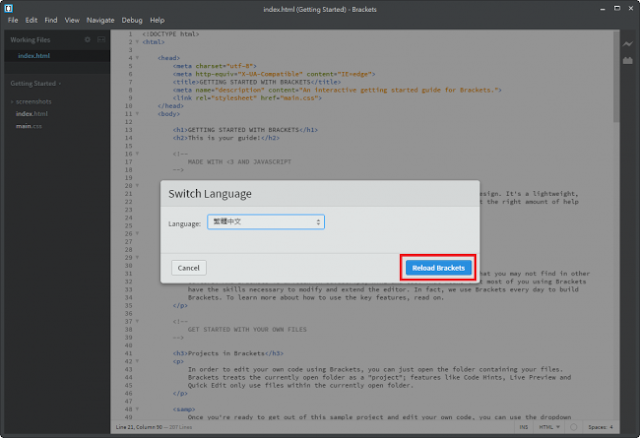Screen dimensions: 640x438
Task: Close the Brackets window
Action: click(x=631, y=9)
